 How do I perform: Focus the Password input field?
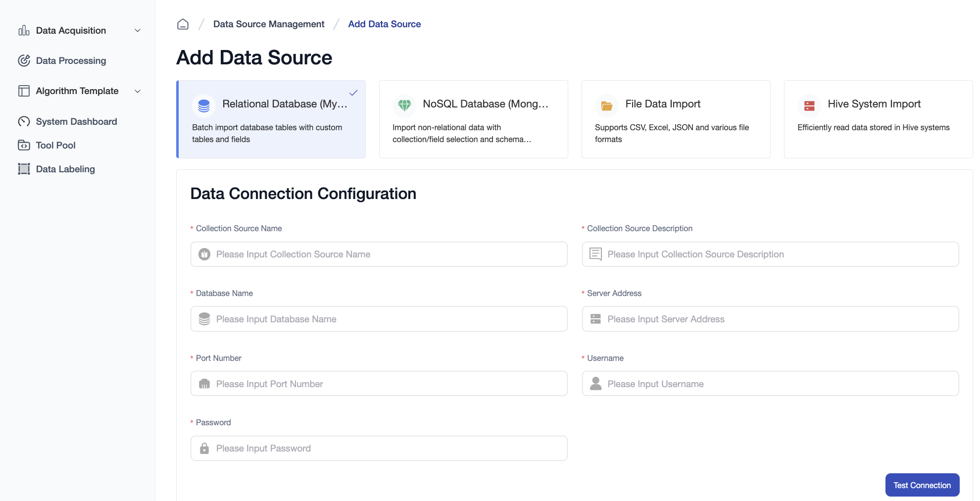(x=386, y=449)
